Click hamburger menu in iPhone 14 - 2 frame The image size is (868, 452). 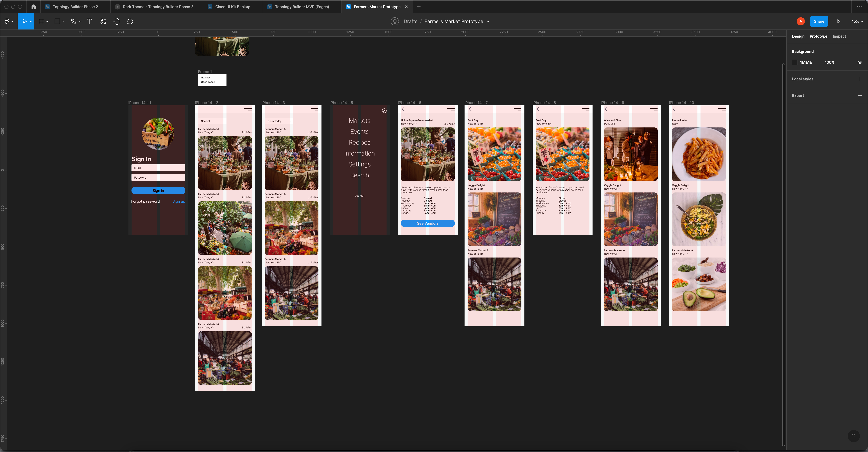point(248,109)
